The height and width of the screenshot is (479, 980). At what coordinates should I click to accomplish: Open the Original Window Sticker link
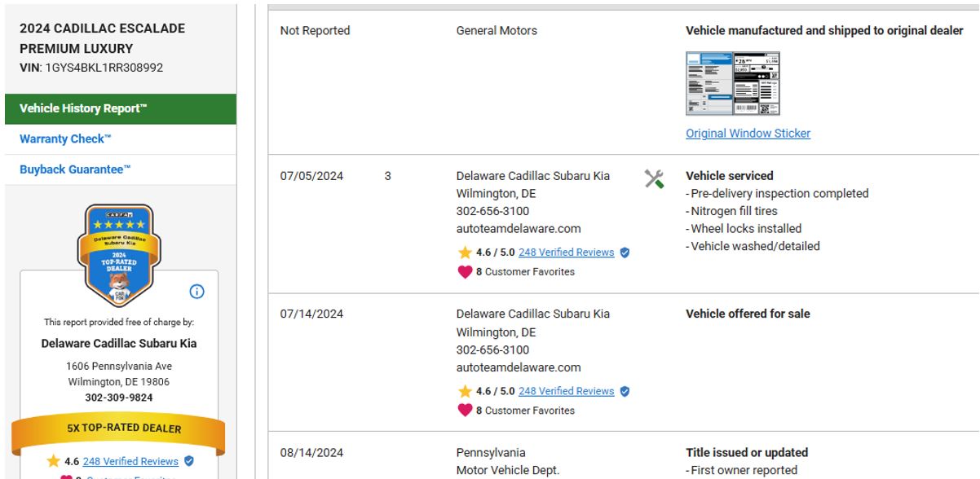[748, 134]
